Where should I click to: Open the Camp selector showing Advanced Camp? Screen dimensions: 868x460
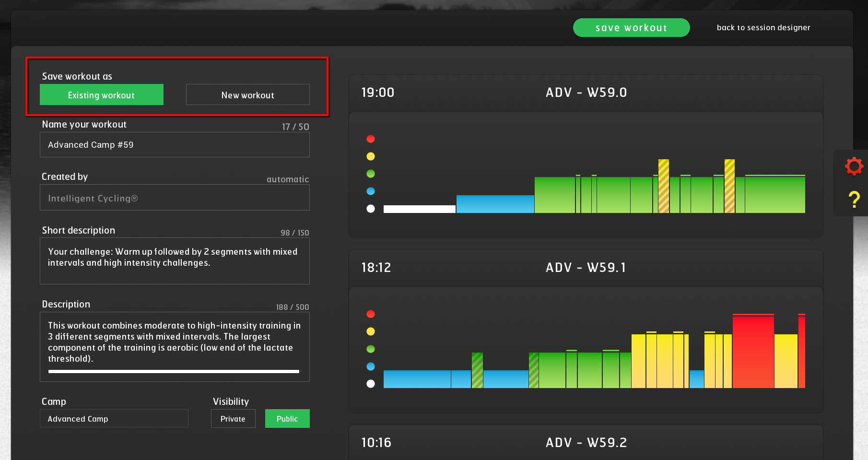coord(114,419)
